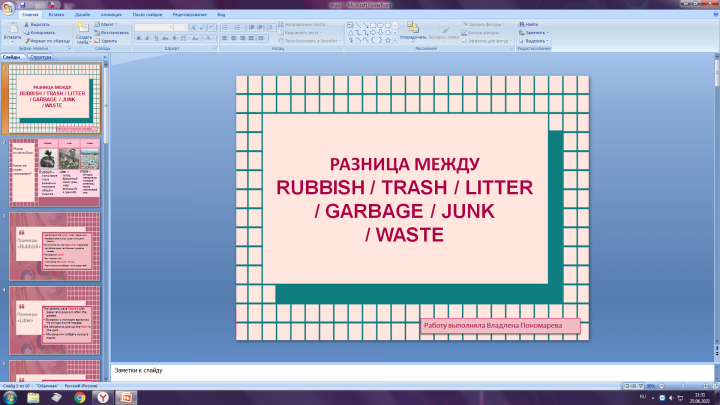Click the Paste (Вставить) button
This screenshot has height=405, width=720.
(12, 32)
